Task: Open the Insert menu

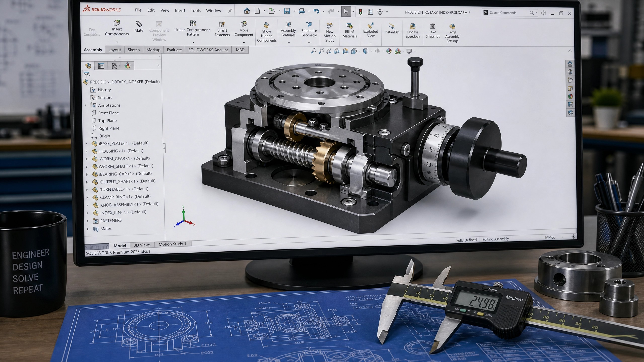Action: click(180, 10)
